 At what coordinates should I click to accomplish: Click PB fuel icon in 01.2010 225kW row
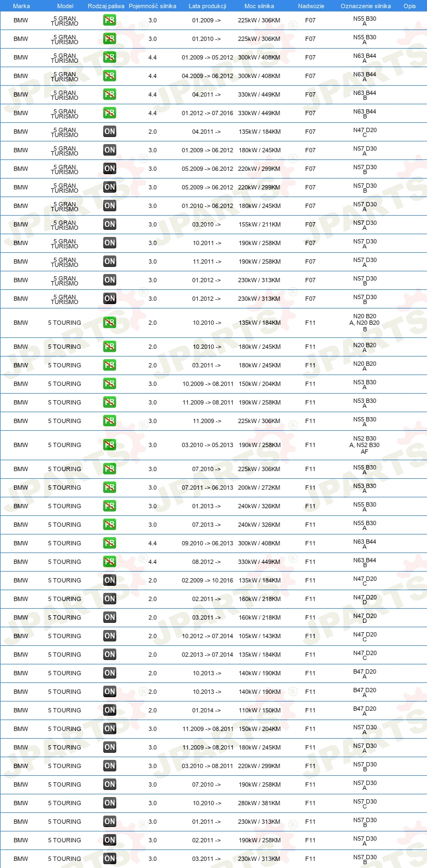(110, 39)
